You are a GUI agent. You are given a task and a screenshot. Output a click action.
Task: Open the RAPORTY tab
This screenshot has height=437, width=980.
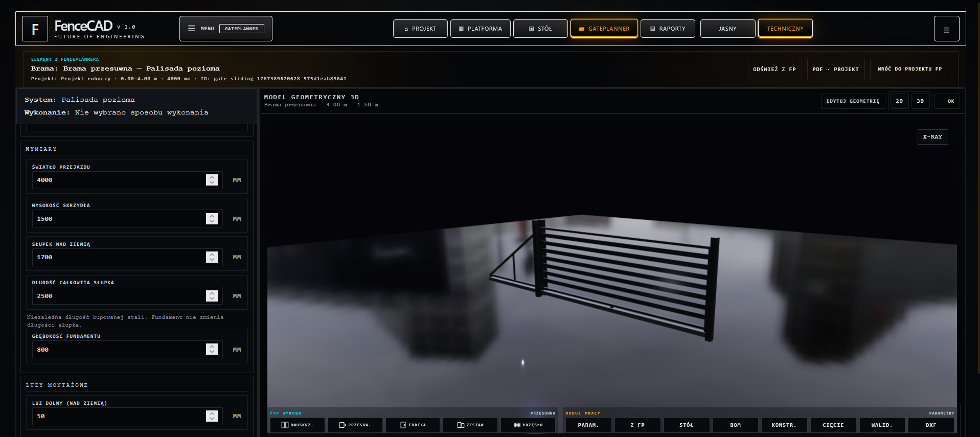[x=668, y=29]
